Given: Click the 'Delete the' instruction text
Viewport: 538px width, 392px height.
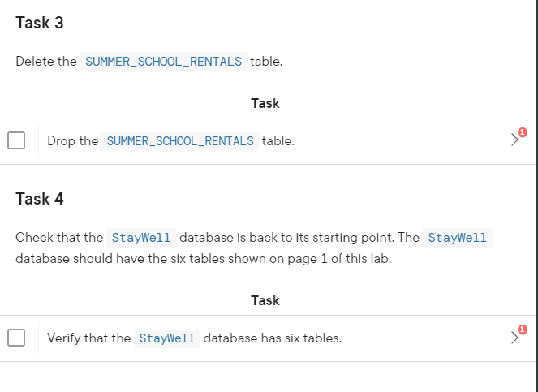Looking at the screenshot, I should point(46,62).
